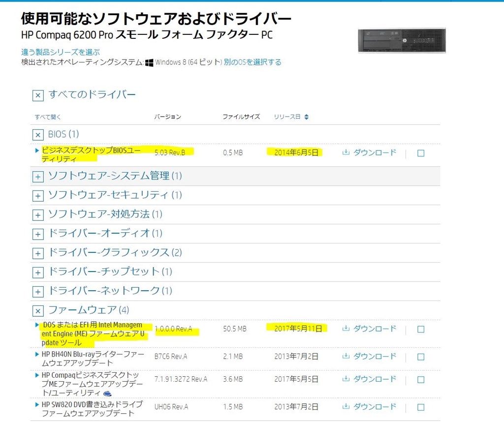Expand ドライバー-グラフィックス (2)

point(38,253)
